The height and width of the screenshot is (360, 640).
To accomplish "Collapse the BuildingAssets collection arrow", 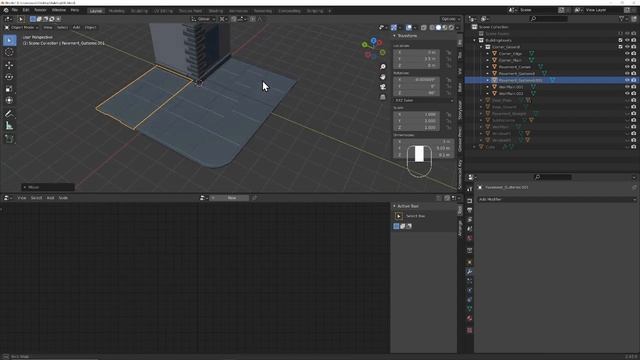I will coord(474,40).
